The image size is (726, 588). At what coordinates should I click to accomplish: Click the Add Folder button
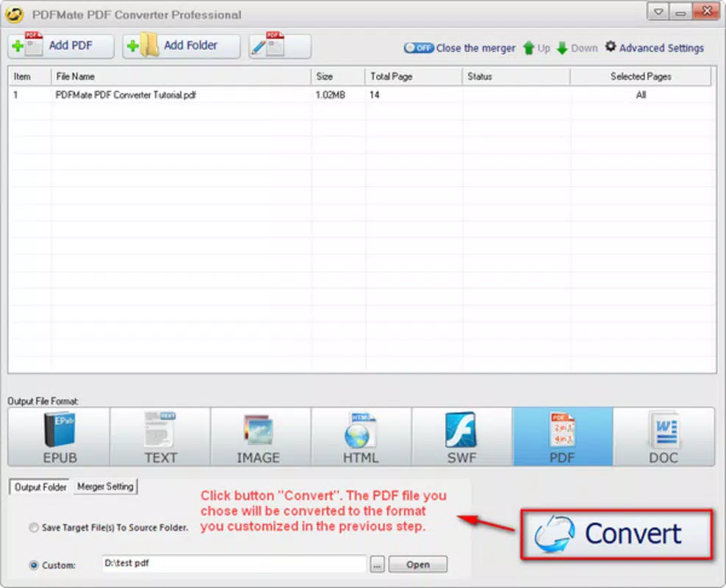pos(181,46)
